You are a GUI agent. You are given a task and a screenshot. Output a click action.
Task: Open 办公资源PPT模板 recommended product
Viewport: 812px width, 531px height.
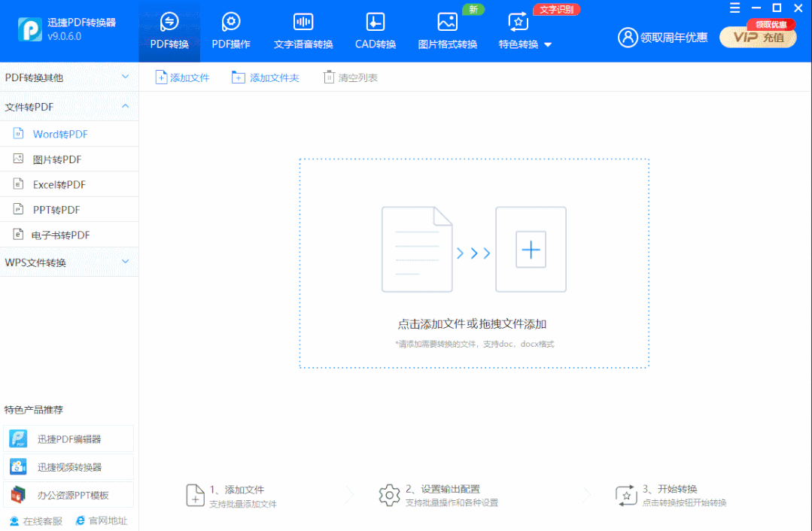[68, 495]
